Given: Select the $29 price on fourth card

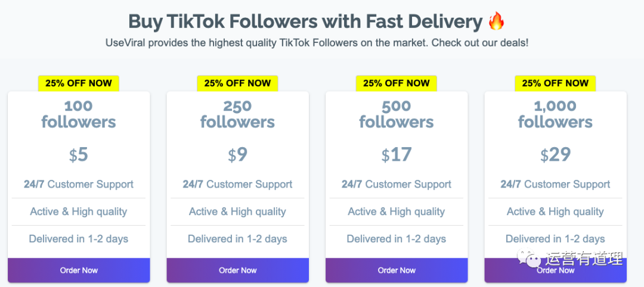Looking at the screenshot, I should pos(555,155).
